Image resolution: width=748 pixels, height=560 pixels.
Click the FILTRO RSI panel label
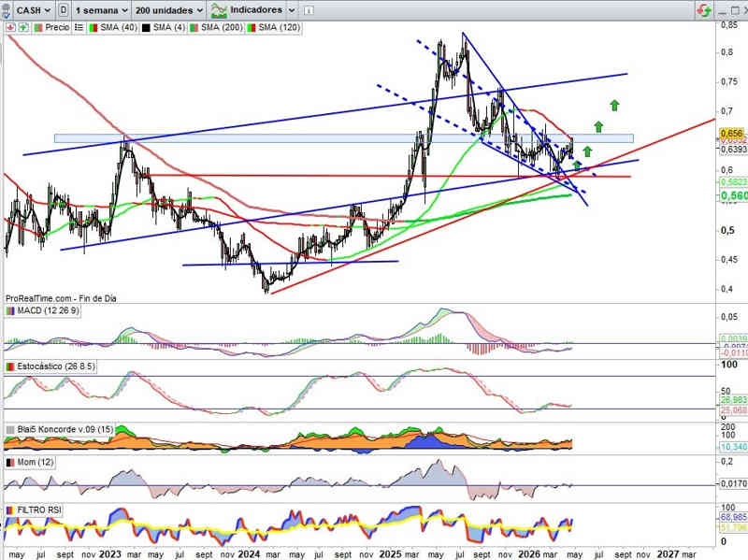point(41,510)
